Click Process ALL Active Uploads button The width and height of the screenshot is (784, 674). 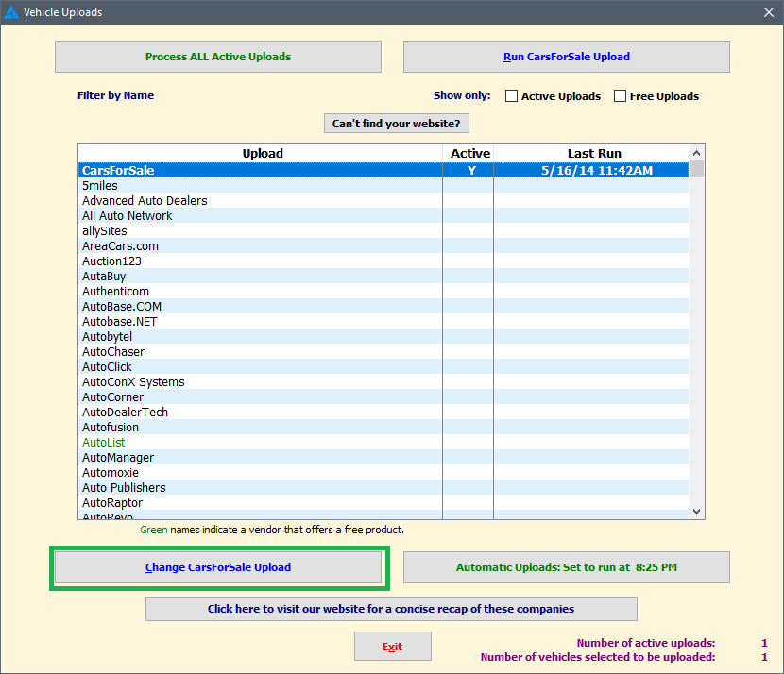click(218, 57)
